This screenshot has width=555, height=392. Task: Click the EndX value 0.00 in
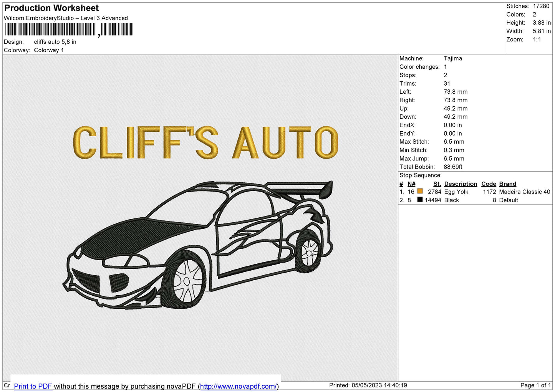pyautogui.click(x=453, y=125)
